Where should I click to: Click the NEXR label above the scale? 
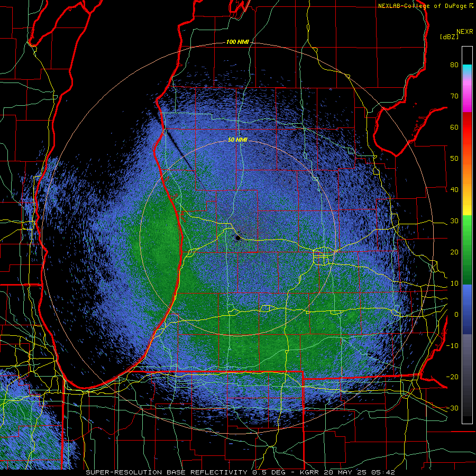pyautogui.click(x=465, y=32)
